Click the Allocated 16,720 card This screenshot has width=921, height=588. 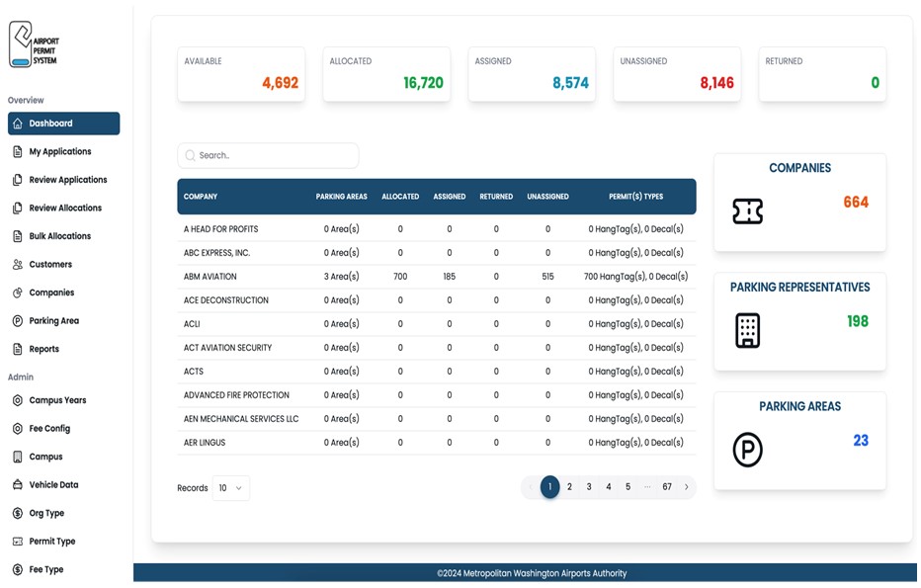pos(386,74)
